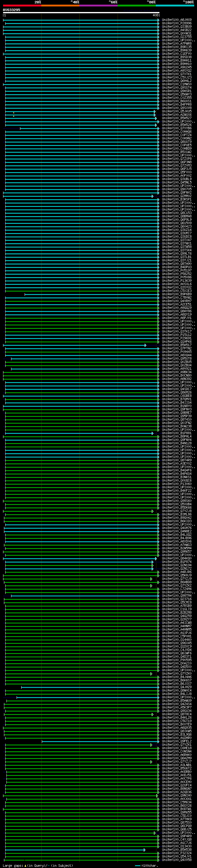Click the =100char. scale legend

click(x=147, y=866)
